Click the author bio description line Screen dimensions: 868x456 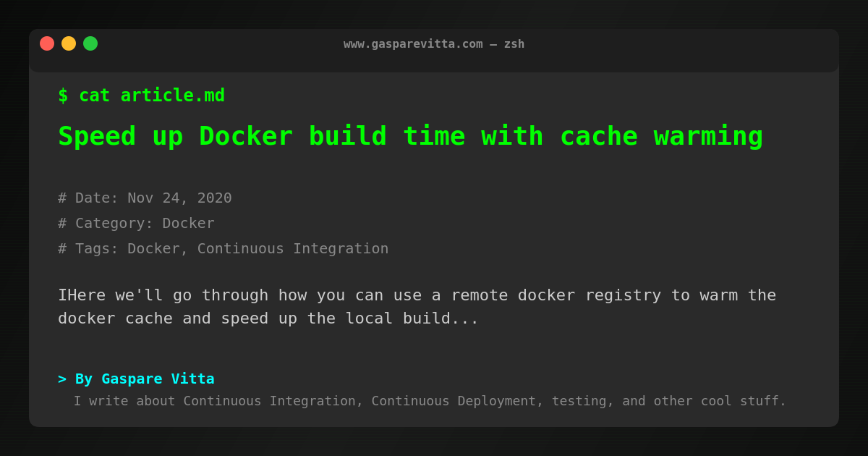(430, 401)
